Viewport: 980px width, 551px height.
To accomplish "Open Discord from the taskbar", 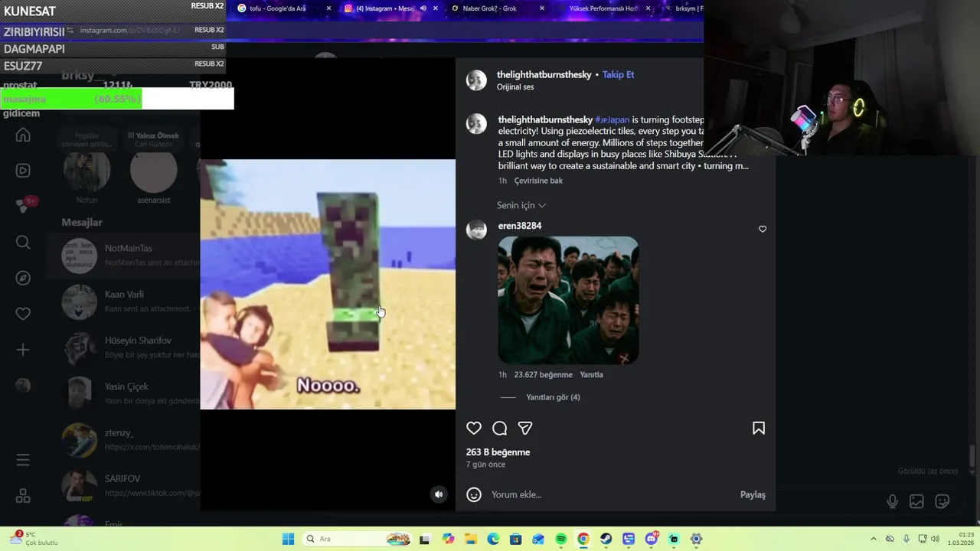I will coord(651,539).
